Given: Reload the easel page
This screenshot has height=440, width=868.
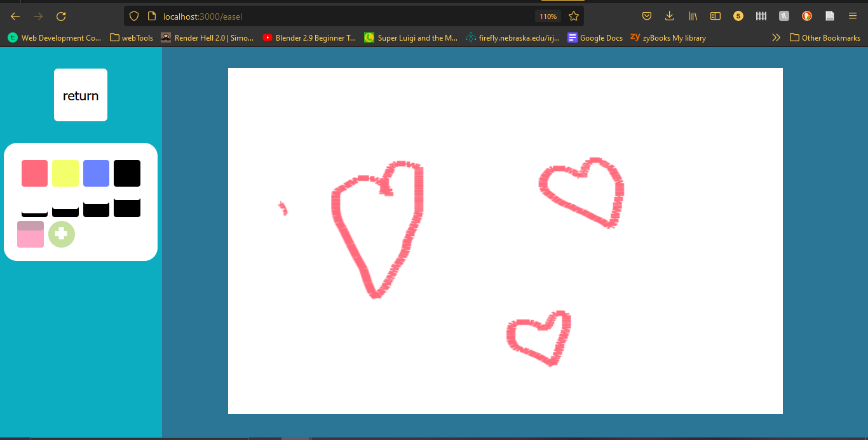Looking at the screenshot, I should (x=61, y=17).
